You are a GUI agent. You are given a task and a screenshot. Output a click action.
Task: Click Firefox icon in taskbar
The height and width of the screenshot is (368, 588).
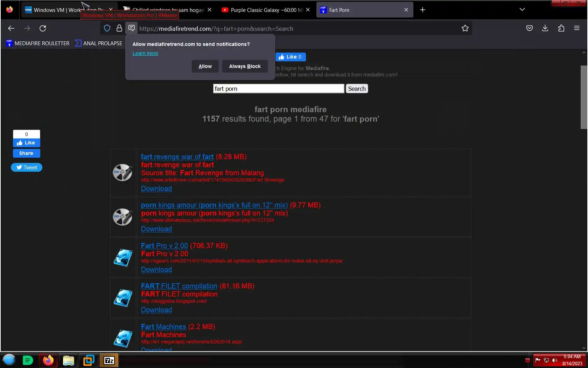tap(48, 360)
